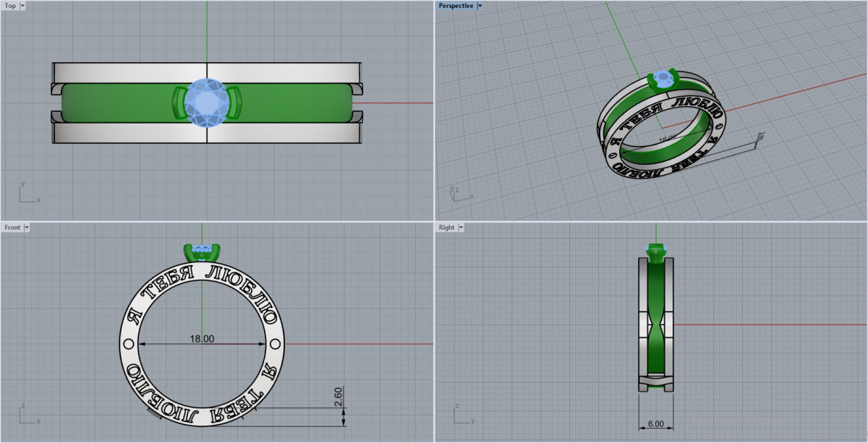Open the Top viewport dropdown arrow
868x443 pixels.
tap(22, 6)
